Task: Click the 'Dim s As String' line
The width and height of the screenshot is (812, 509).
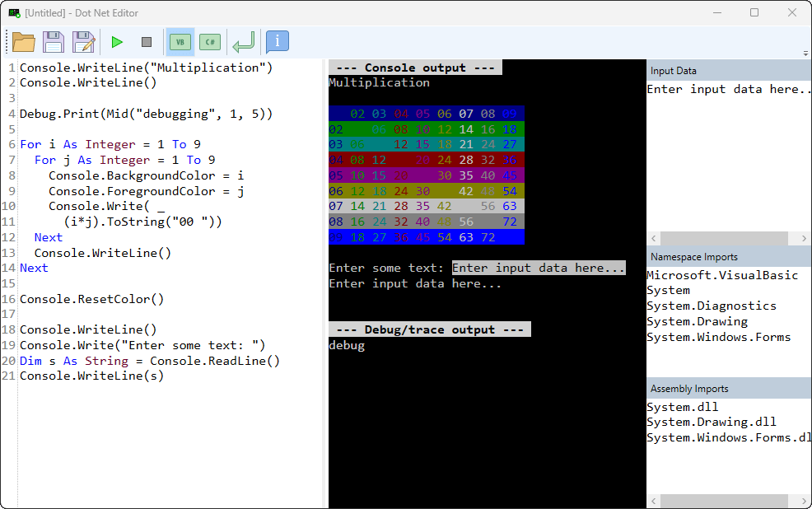Action: 150,361
